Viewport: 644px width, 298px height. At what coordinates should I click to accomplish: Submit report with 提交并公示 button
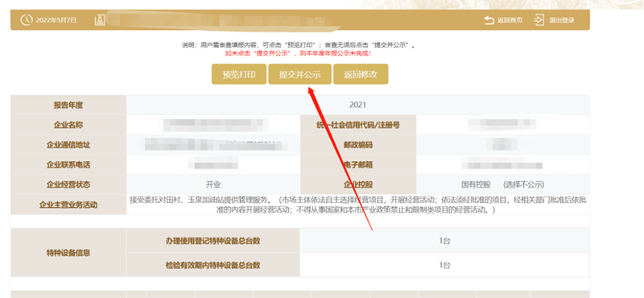click(299, 74)
